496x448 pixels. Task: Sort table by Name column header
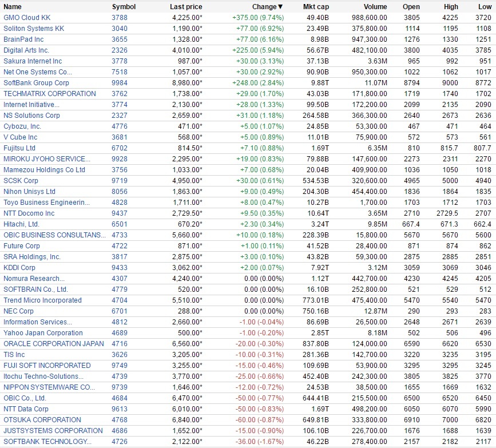[x=13, y=7]
